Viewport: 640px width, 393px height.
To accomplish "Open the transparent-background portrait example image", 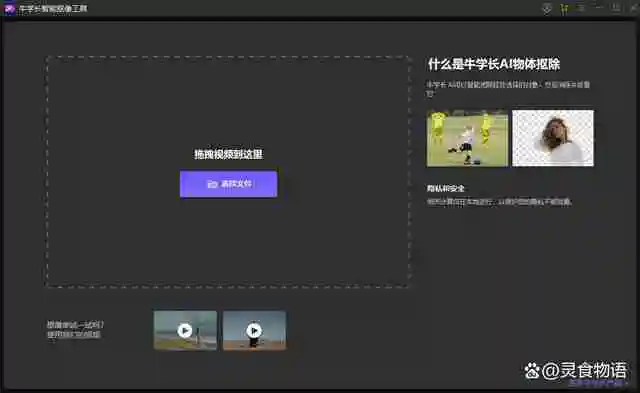I will tap(553, 138).
